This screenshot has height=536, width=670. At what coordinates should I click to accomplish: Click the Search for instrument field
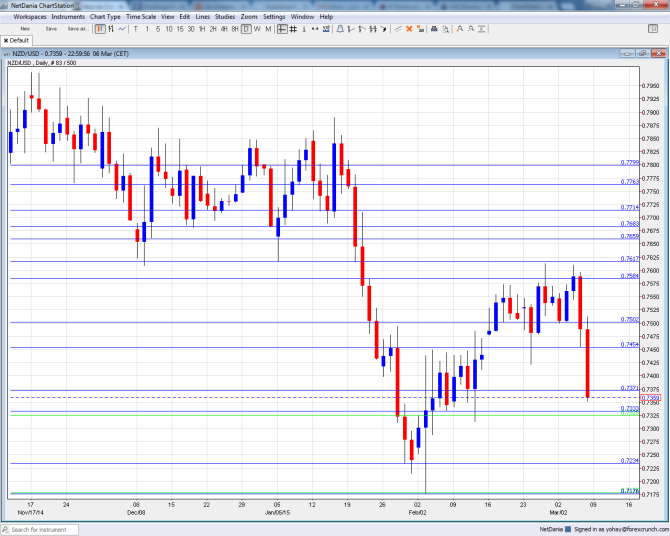click(x=39, y=530)
